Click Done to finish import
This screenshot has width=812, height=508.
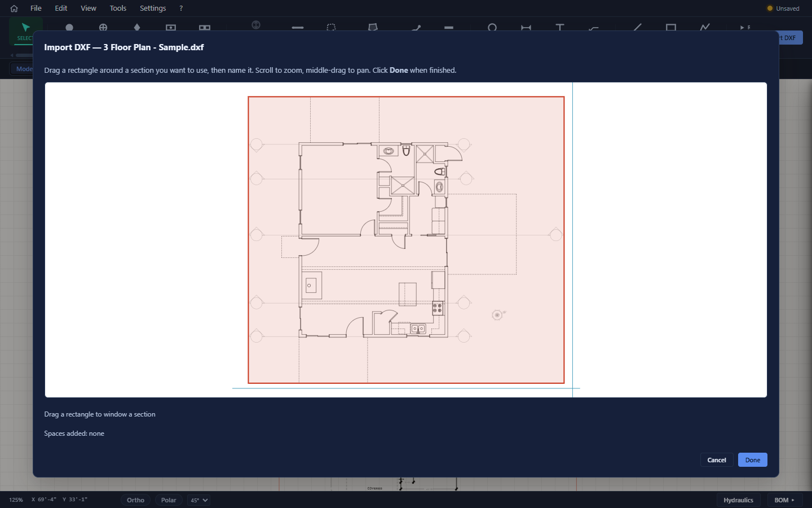(753, 460)
